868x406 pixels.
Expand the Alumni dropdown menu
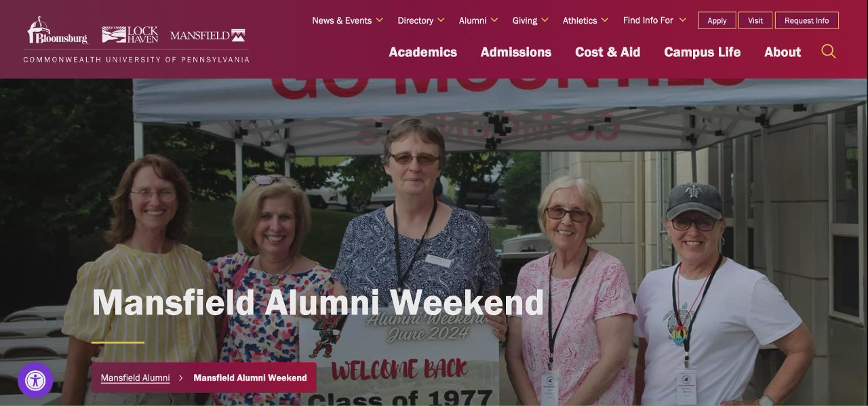click(x=478, y=20)
